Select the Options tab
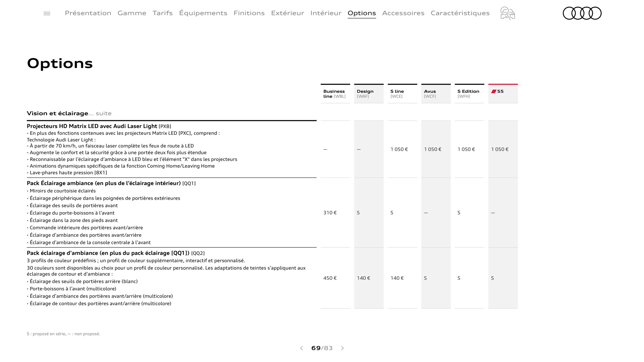This screenshot has height=362, width=644. click(x=362, y=13)
